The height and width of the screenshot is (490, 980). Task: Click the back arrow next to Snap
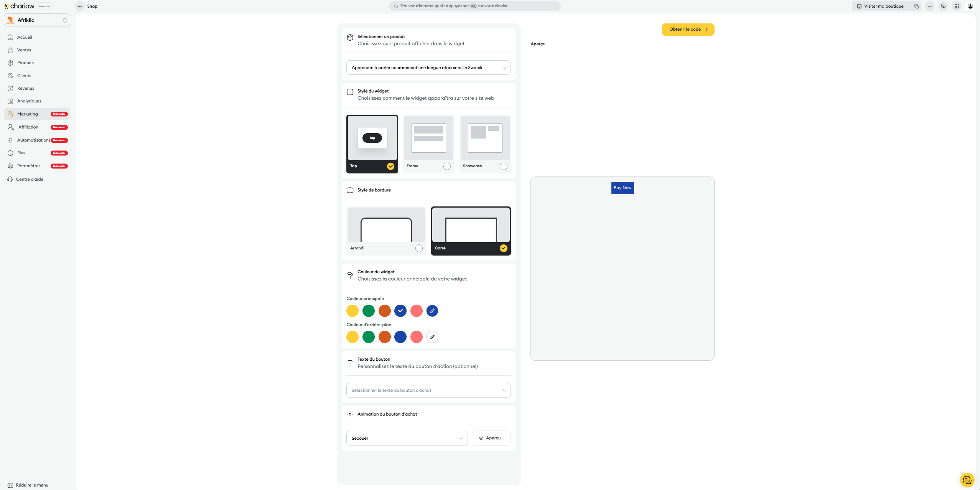pos(80,6)
